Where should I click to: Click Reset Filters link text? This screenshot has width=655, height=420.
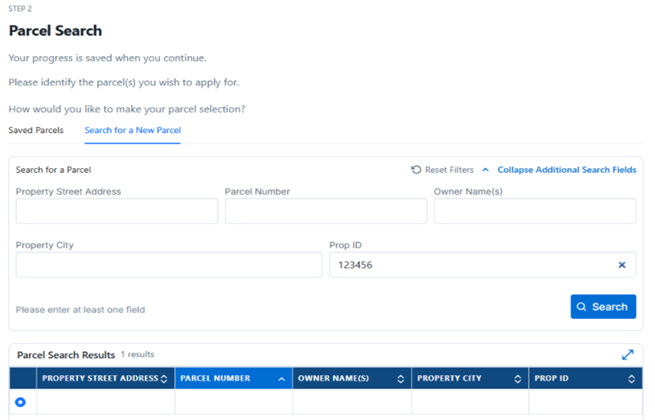[449, 170]
